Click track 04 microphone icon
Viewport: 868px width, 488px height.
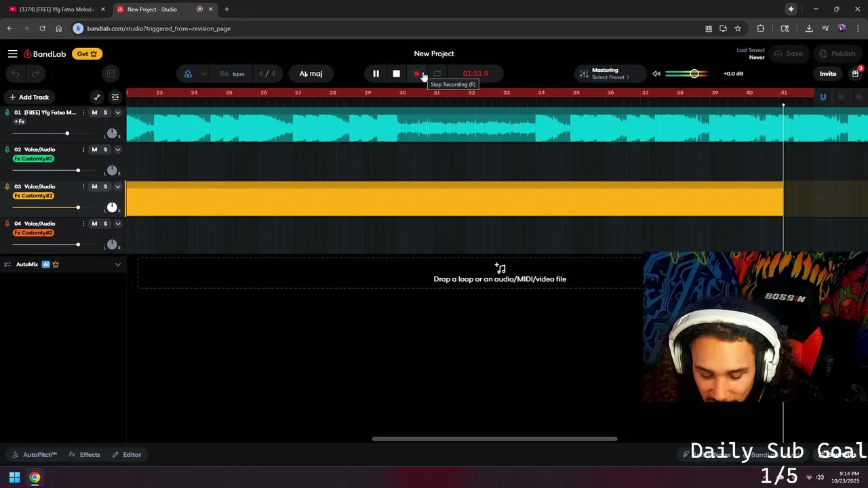pyautogui.click(x=7, y=224)
